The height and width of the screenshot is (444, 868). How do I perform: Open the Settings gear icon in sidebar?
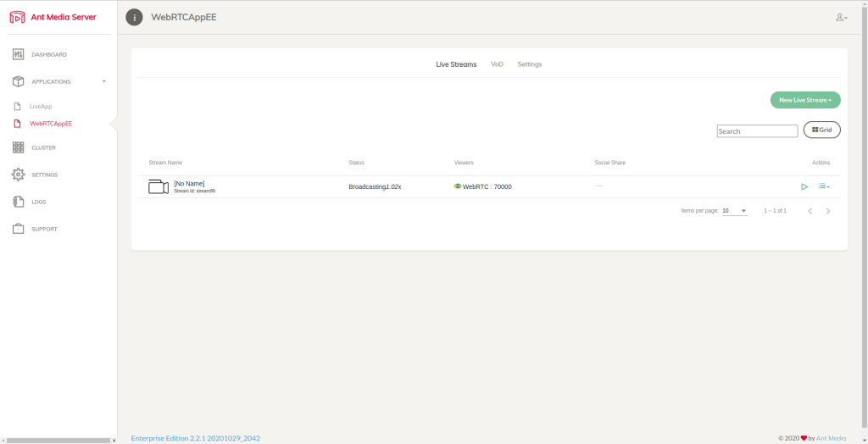[19, 175]
